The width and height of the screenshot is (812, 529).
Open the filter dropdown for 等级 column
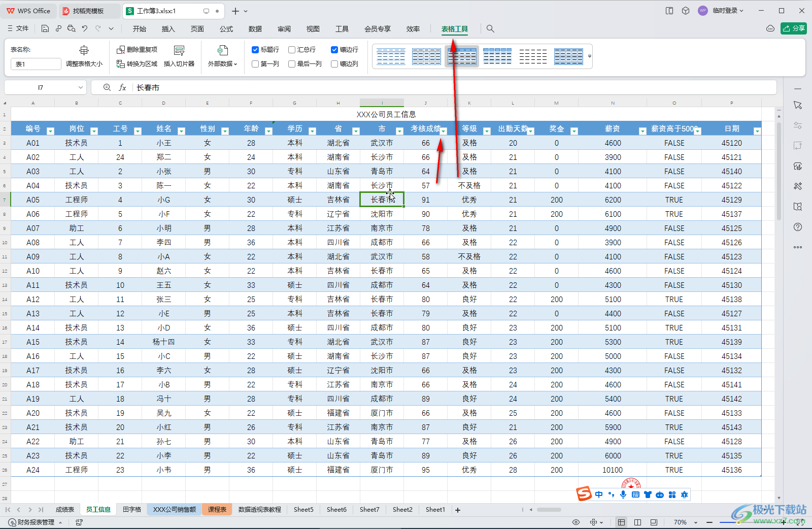coord(487,131)
